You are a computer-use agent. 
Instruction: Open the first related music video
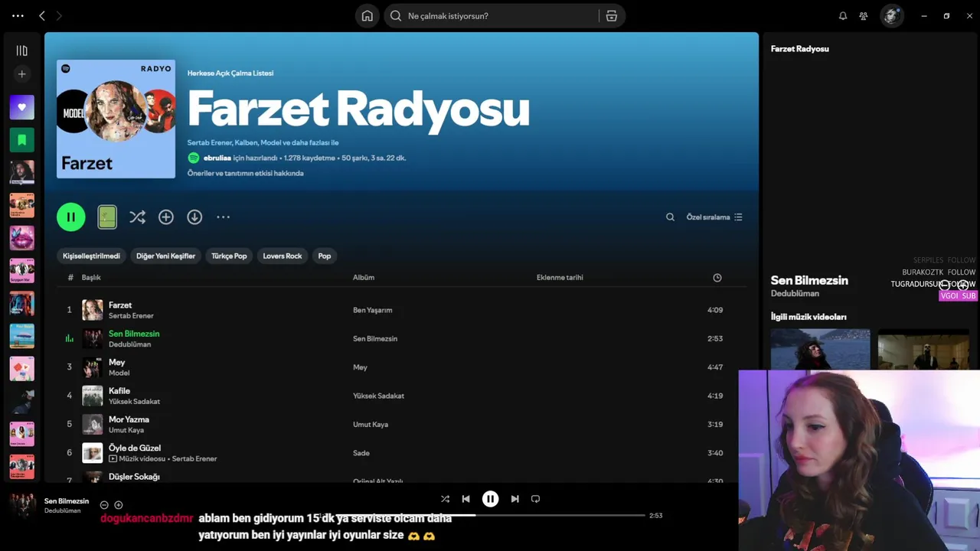point(820,350)
